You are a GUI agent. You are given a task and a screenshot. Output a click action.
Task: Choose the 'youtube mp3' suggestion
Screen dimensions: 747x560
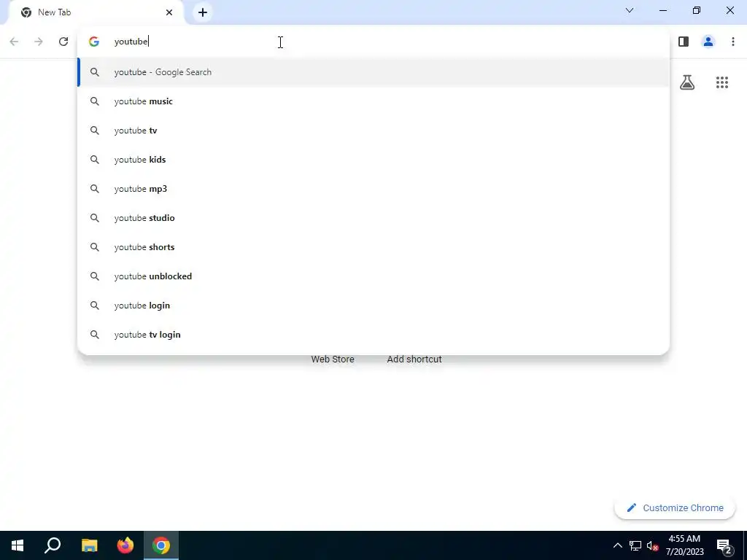click(373, 189)
